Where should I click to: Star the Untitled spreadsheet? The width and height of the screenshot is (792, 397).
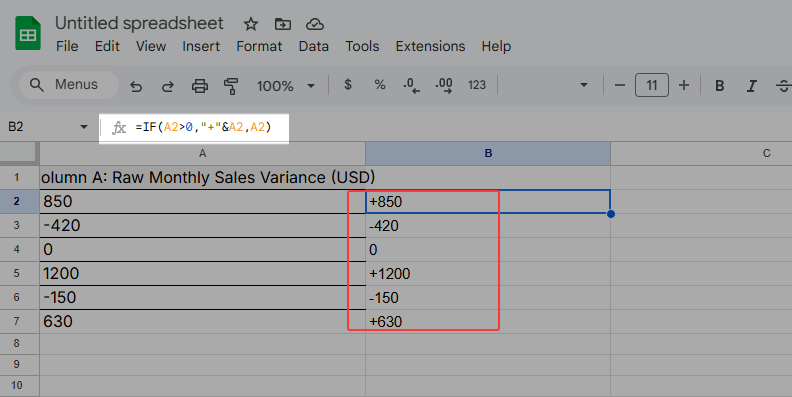tap(251, 24)
